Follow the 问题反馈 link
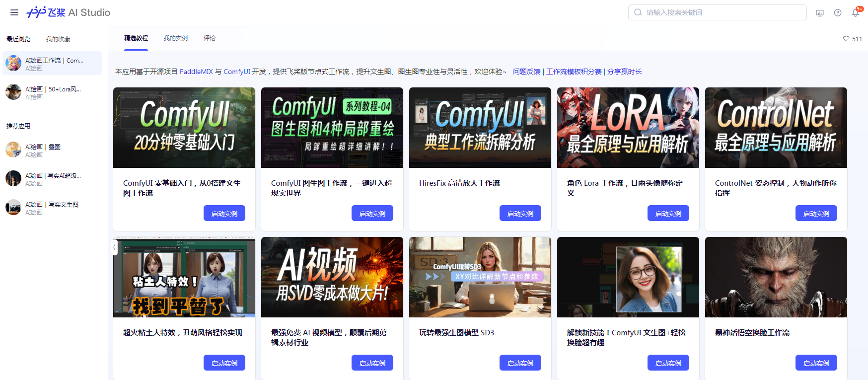Viewport: 868px width, 380px height. coord(526,72)
